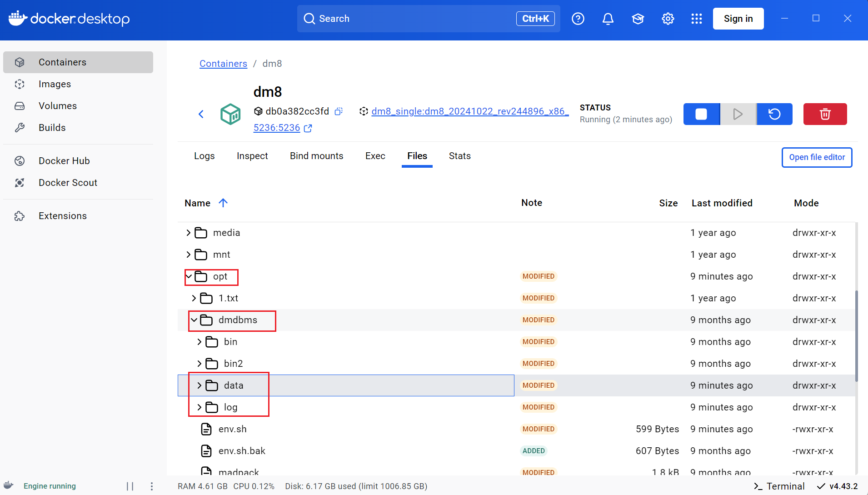
Task: Expand the log folder
Action: point(199,407)
